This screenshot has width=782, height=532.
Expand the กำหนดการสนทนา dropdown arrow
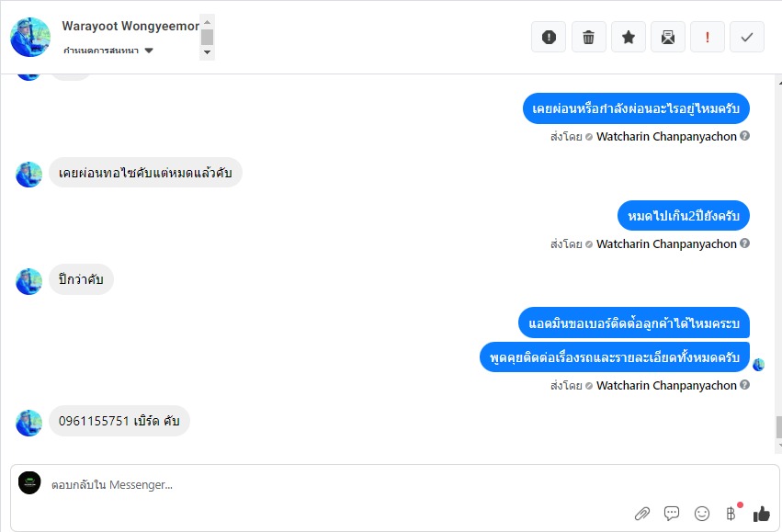point(149,51)
